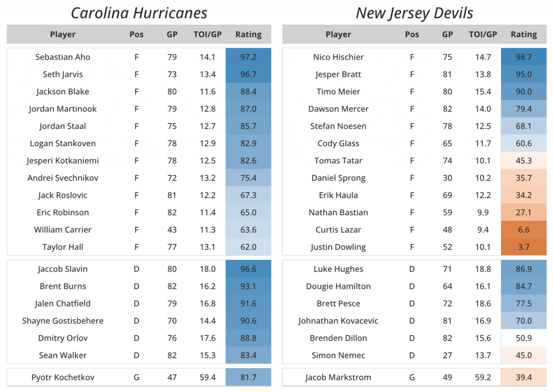
Task: Select Shayne Gostisbehere's name
Action: [x=63, y=321]
